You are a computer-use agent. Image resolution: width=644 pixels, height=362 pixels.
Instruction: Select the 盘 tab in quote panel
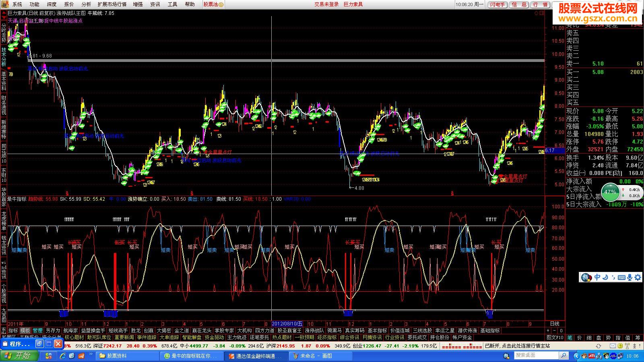coord(599,337)
